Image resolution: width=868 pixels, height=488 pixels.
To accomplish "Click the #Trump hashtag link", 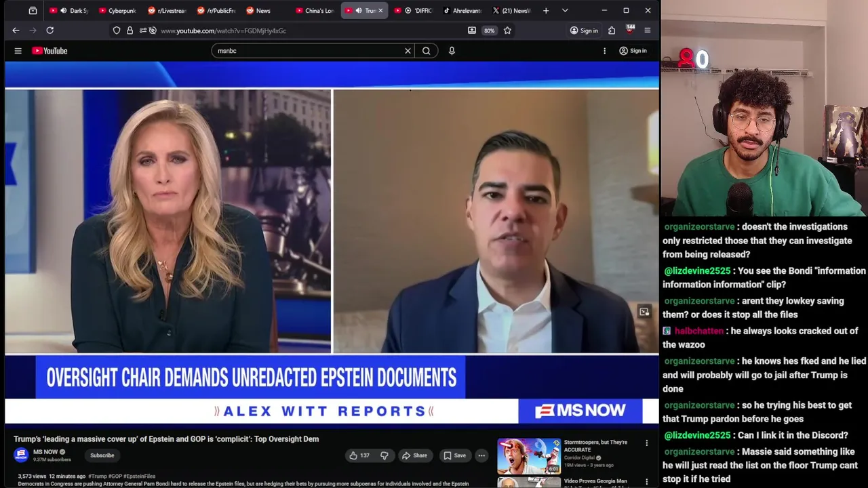I will [x=97, y=476].
